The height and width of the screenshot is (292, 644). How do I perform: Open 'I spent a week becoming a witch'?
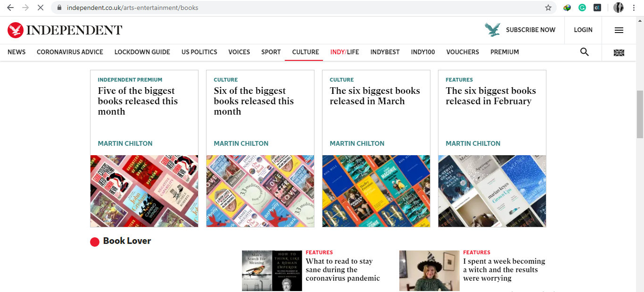pos(504,270)
